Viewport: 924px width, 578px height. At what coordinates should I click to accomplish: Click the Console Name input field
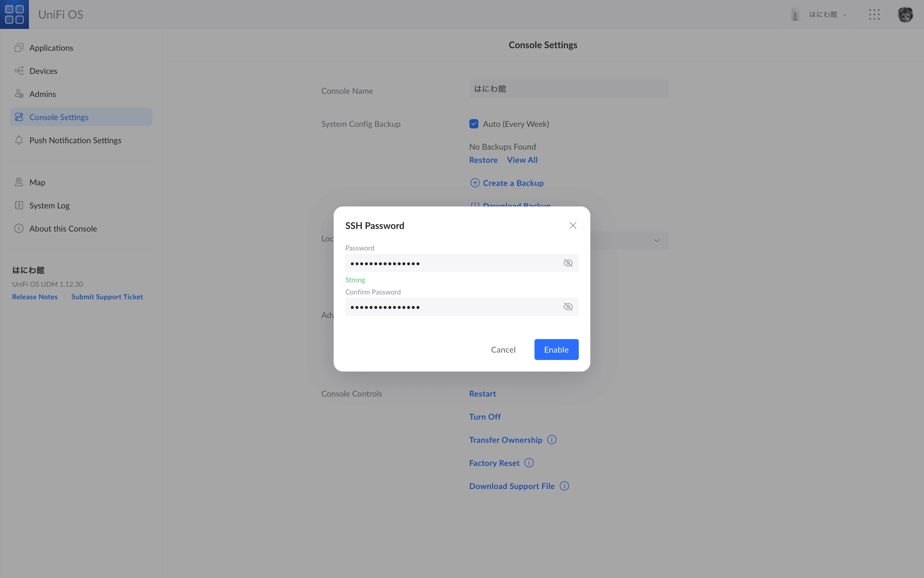tap(569, 89)
